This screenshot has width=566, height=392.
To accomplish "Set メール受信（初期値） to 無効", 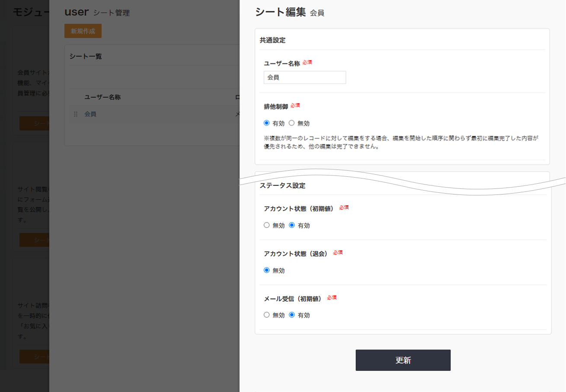I will (267, 315).
